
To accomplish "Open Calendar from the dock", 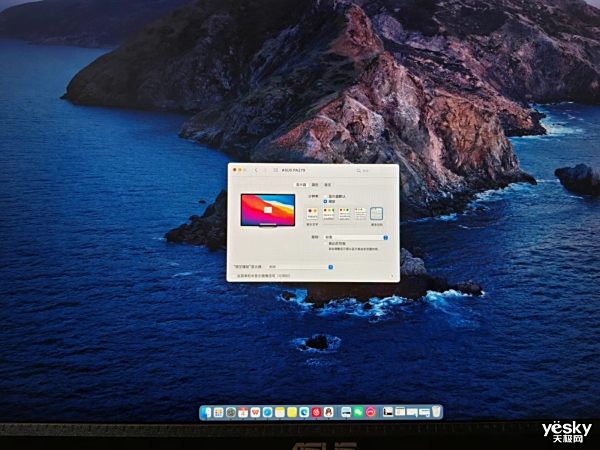I will point(243,412).
